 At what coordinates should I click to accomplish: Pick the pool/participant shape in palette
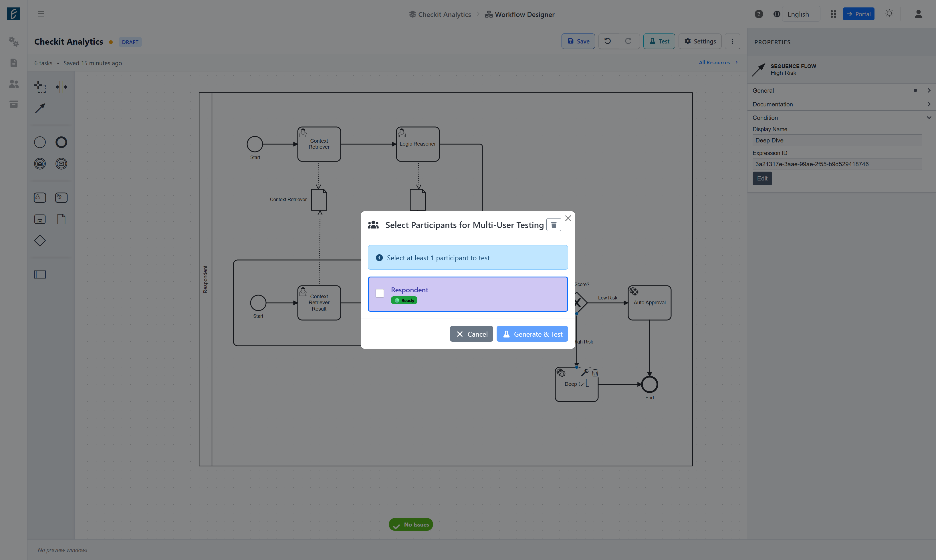click(x=40, y=274)
